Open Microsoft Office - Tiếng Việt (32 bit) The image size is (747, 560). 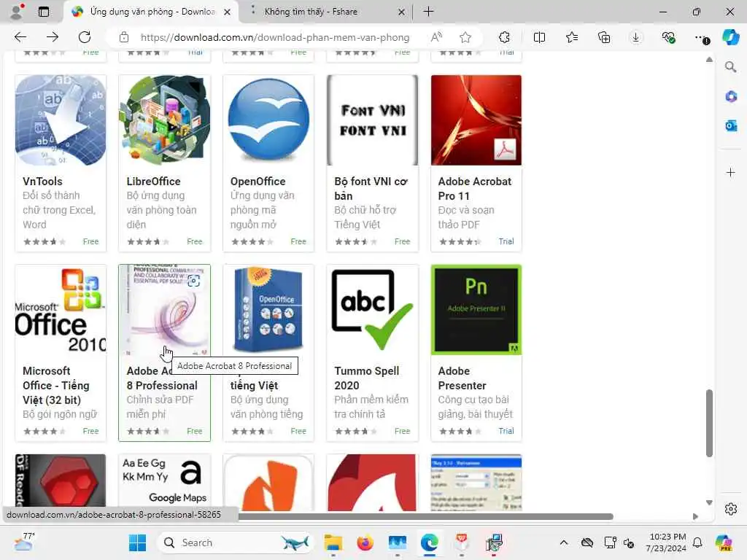click(x=55, y=385)
